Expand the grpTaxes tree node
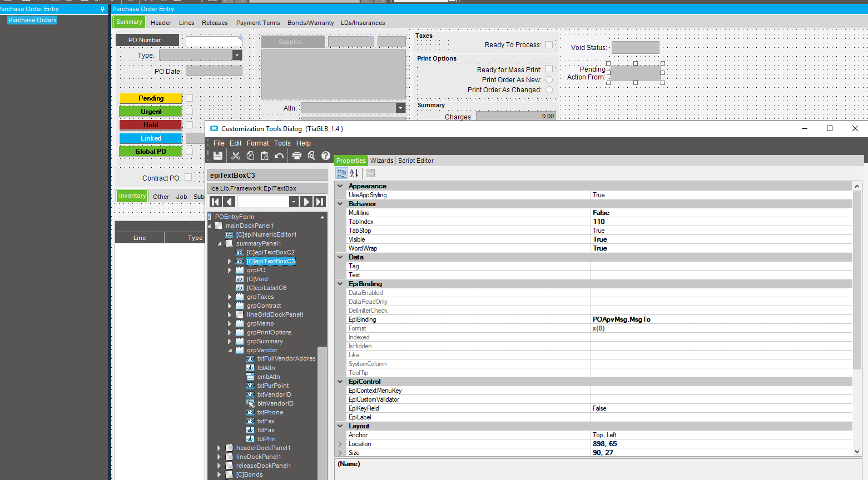The image size is (868, 480). point(230,297)
